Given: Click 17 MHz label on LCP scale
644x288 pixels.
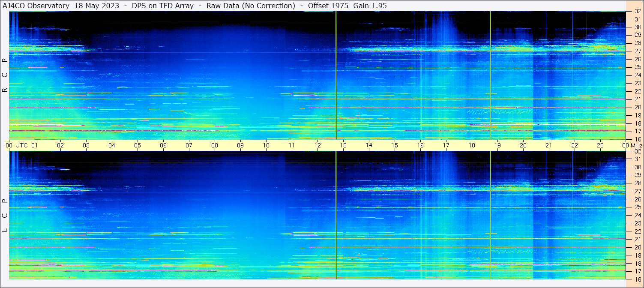Looking at the screenshot, I should click(x=637, y=271).
